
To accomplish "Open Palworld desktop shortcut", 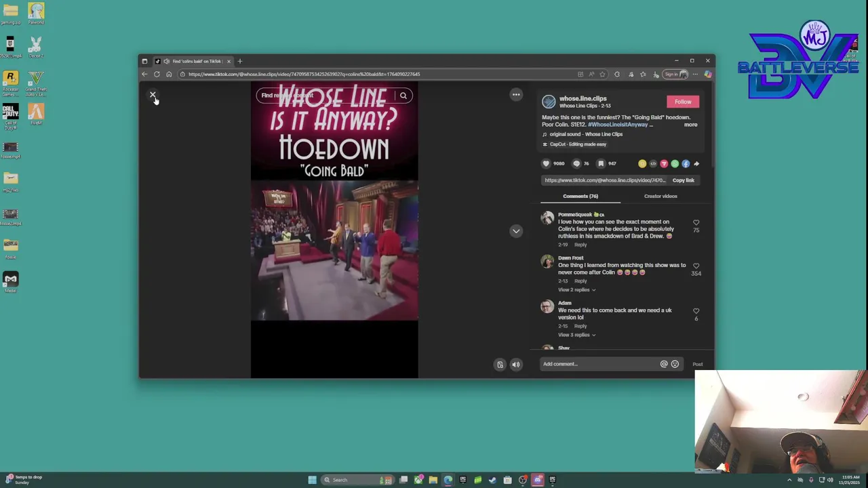I will (36, 14).
